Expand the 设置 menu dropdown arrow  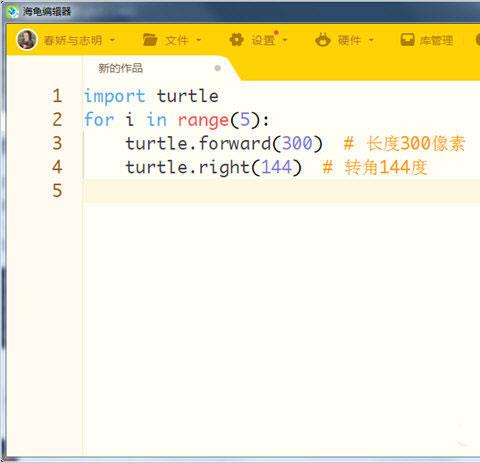[x=285, y=40]
